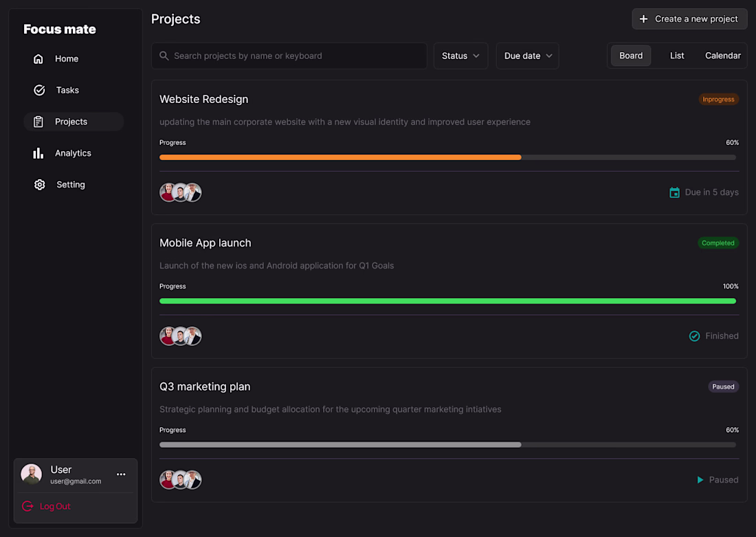Click the Log Out link
This screenshot has width=756, height=537.
click(x=54, y=506)
